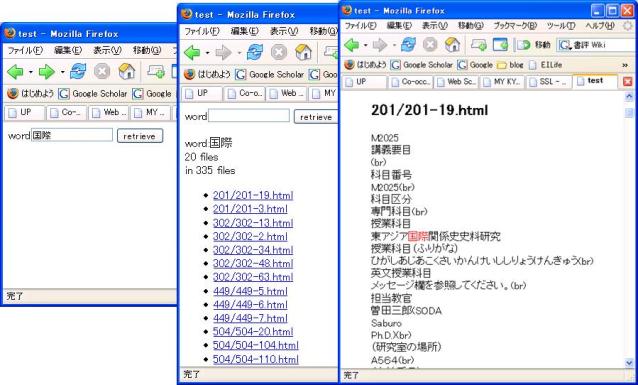The image size is (638, 385).
Task: Open the ツール menu in the right window
Action: tap(561, 25)
